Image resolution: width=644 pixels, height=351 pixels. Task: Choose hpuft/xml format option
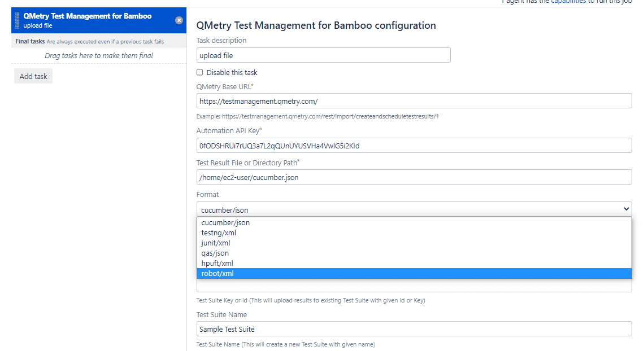tap(217, 263)
